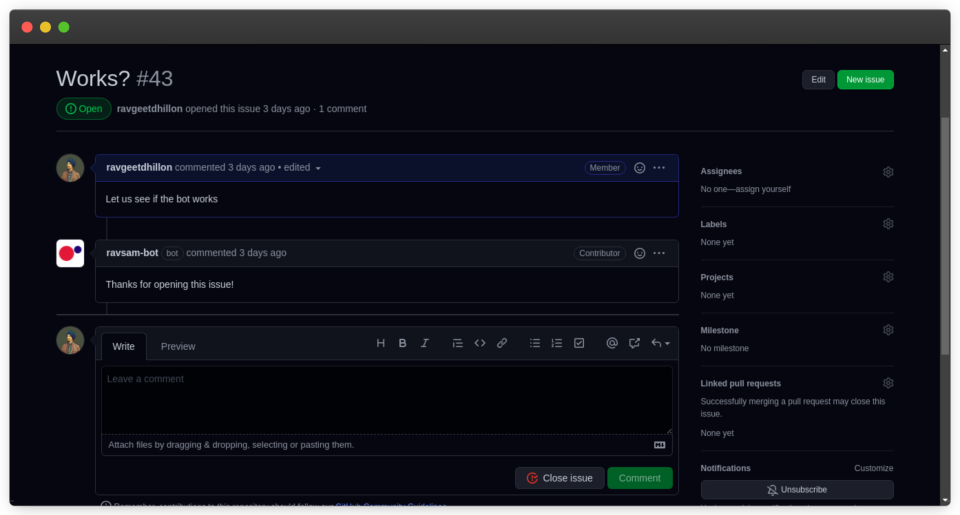960x515 pixels.
Task: Open options menu on ravgeetdhillon's comment
Action: click(x=659, y=168)
